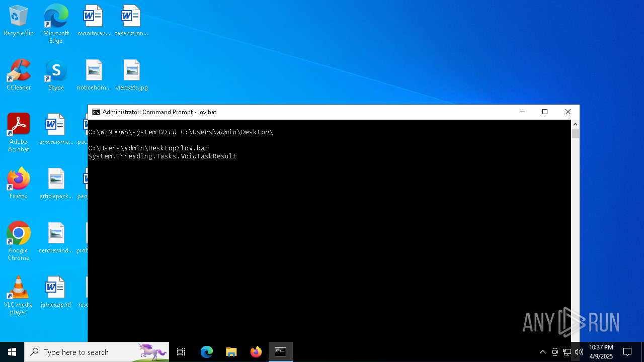Open File Explorer from the taskbar
This screenshot has width=644, height=362.
pos(231,352)
